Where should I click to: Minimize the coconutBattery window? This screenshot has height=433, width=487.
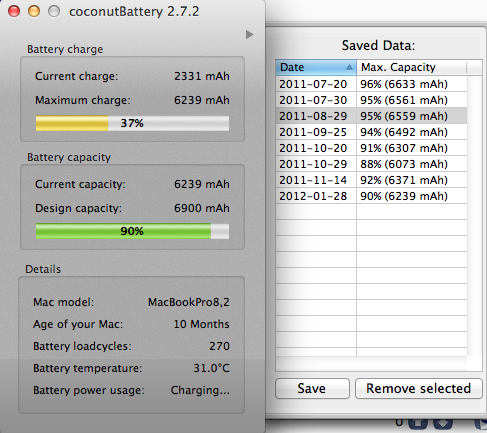34,11
